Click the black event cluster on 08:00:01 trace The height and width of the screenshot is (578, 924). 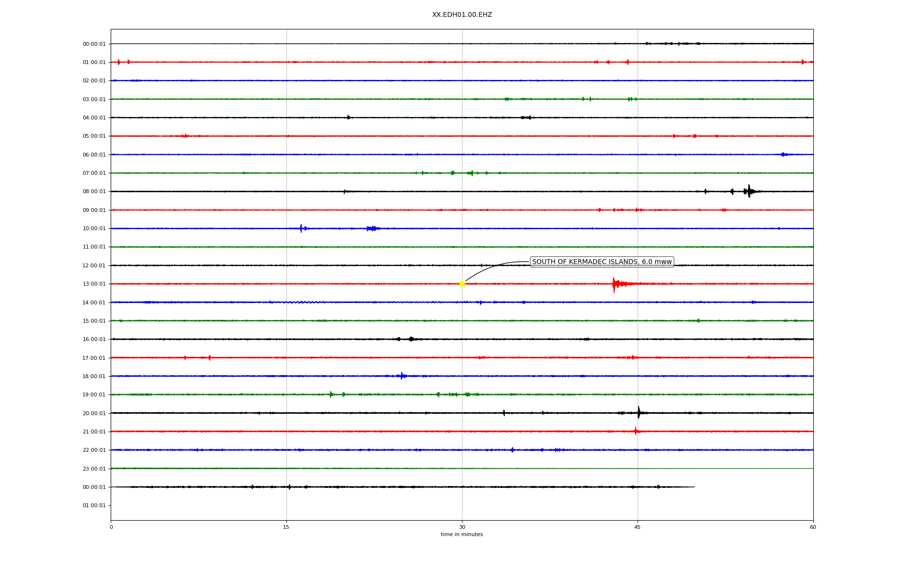click(x=748, y=191)
